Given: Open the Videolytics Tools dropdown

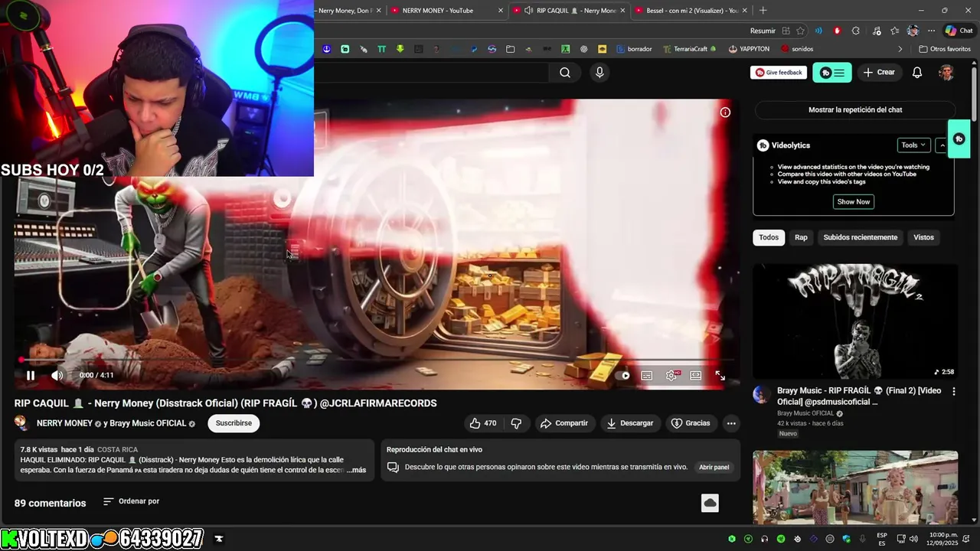Looking at the screenshot, I should click(x=914, y=145).
